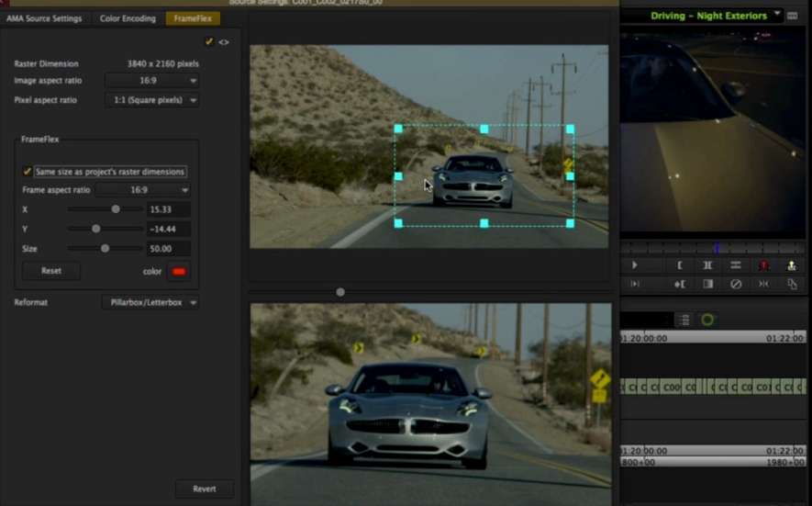The width and height of the screenshot is (812, 506).
Task: Open the Driving – Night Exteriors clip menu
Action: (777, 14)
